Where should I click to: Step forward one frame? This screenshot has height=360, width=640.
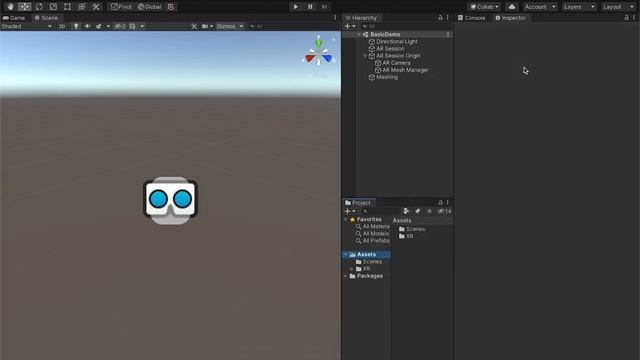point(324,7)
